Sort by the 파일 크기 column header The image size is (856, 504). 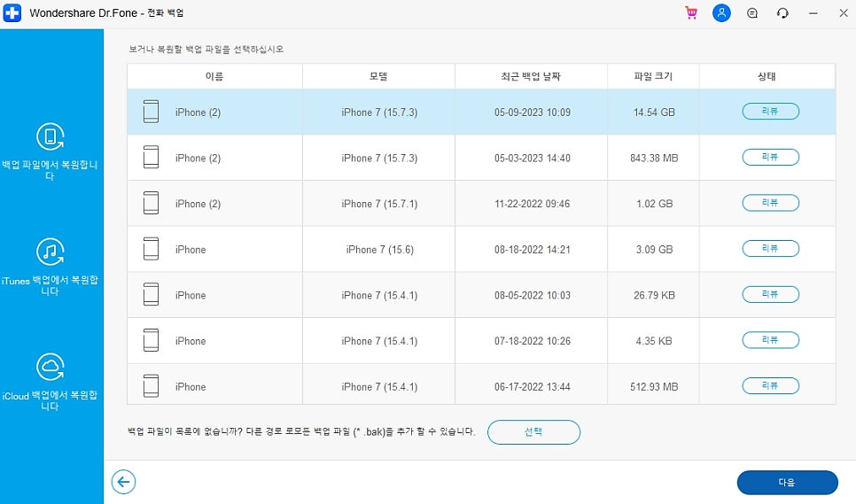point(653,76)
